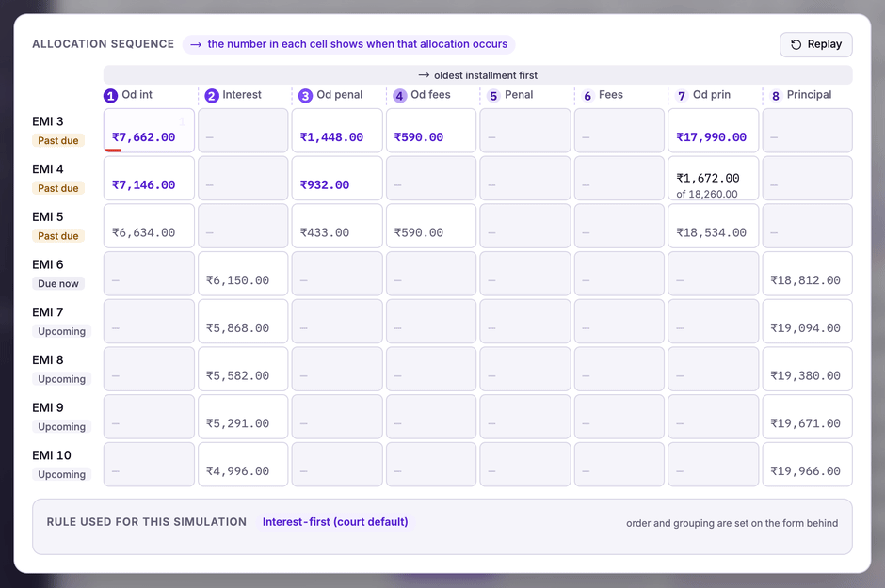
Task: Click the Replay button
Action: (815, 44)
